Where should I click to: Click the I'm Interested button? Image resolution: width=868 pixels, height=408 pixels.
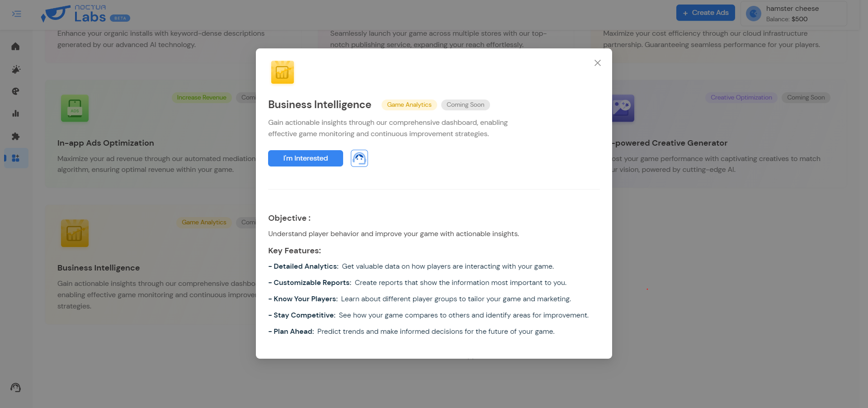click(305, 158)
